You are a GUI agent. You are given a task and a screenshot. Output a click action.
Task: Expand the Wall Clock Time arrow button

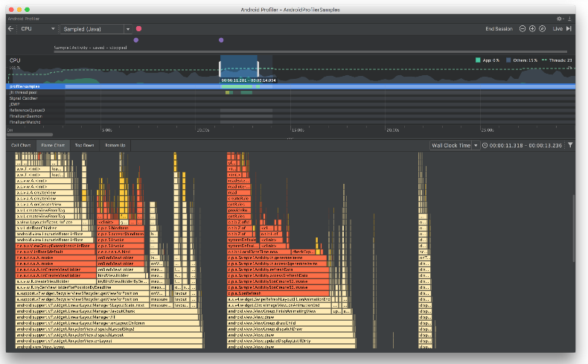(x=476, y=145)
